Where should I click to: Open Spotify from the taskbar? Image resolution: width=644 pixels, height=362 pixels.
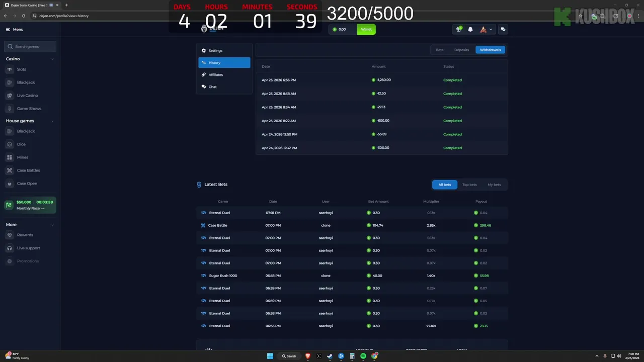[363, 356]
